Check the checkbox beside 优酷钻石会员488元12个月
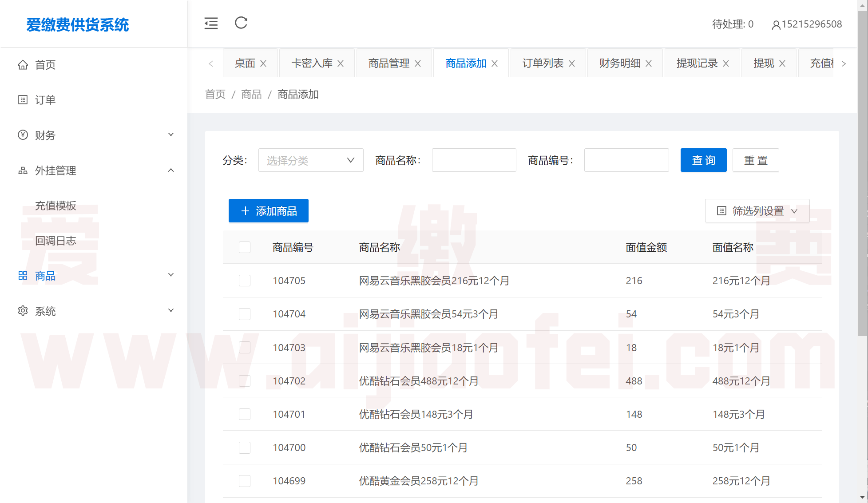 pyautogui.click(x=245, y=380)
